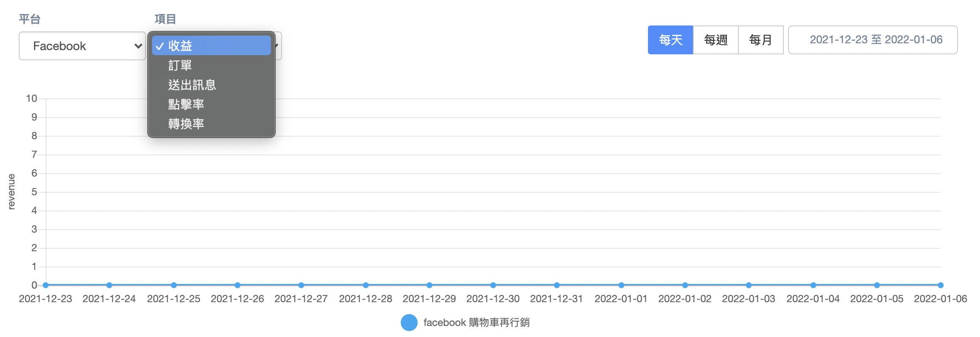This screenshot has height=337, width=980.
Task: Click data point at 2022-01-04
Action: click(x=813, y=285)
